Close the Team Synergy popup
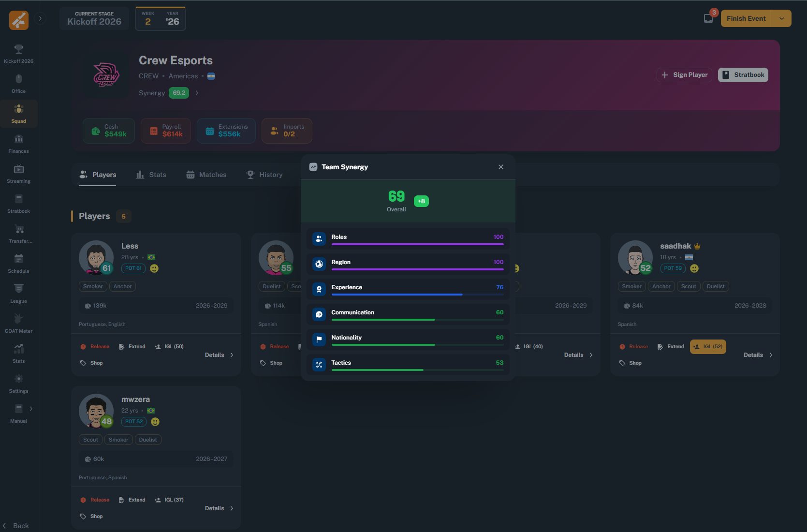 (x=501, y=167)
